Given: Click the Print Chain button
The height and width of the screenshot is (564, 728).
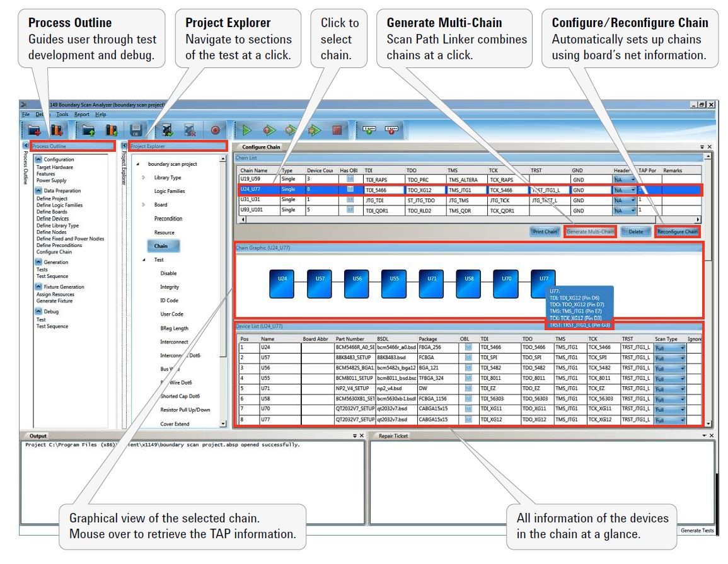Looking at the screenshot, I should (x=543, y=231).
